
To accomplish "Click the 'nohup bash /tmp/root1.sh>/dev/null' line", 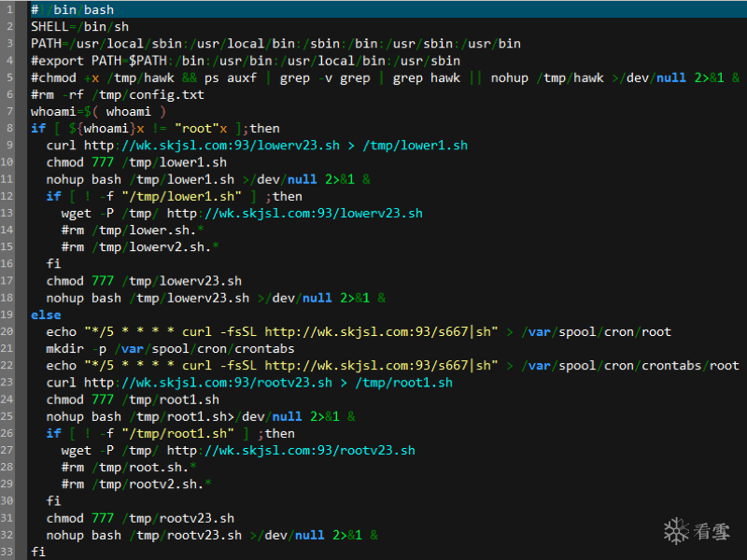I will (x=201, y=416).
